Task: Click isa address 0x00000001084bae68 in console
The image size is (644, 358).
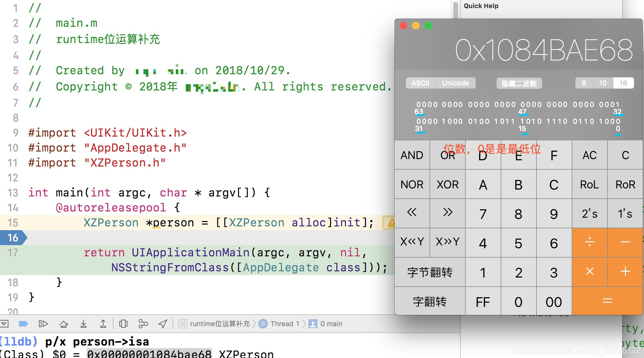Action: pyautogui.click(x=149, y=354)
